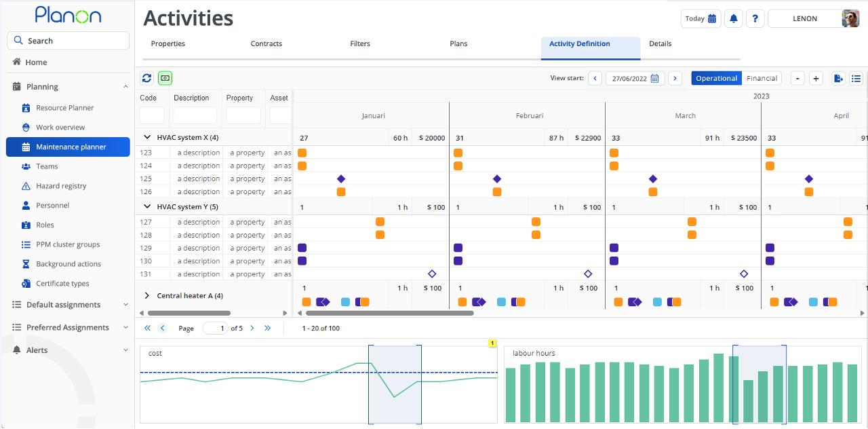Click the list view icon
This screenshot has width=868, height=429.
856,79
